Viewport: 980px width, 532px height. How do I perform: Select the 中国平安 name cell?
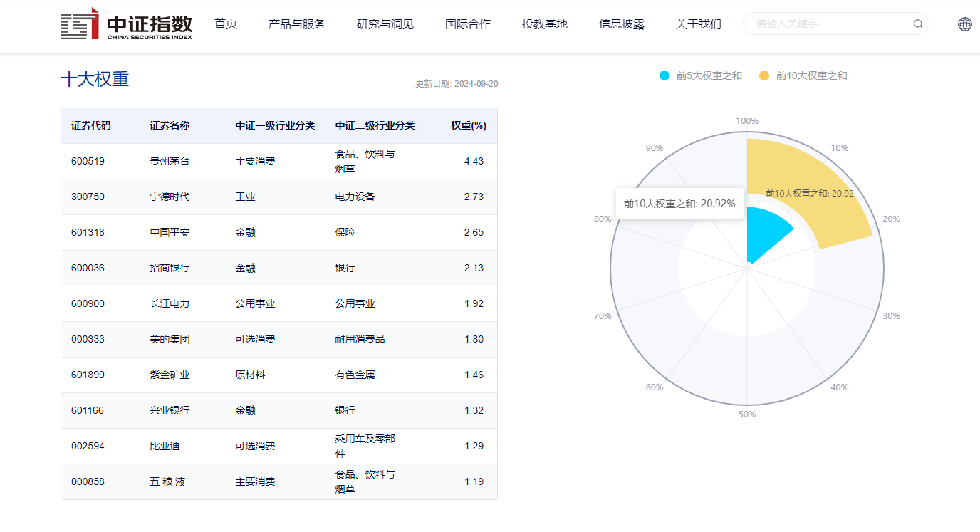click(170, 232)
